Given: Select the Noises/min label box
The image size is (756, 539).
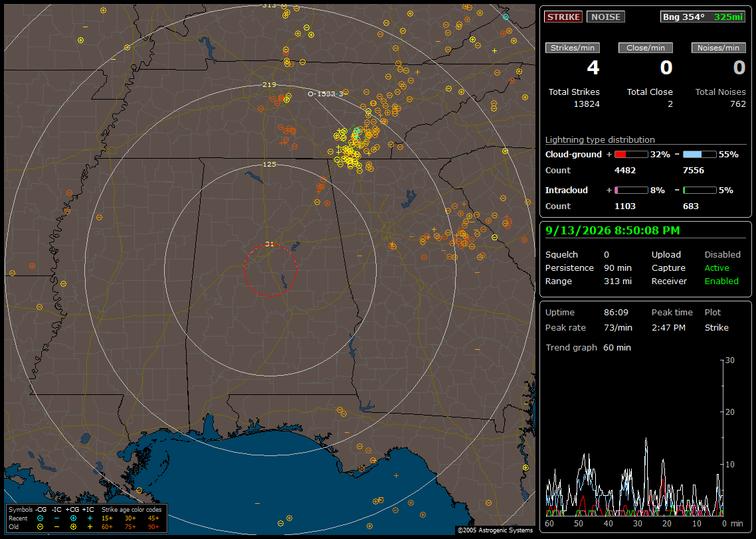Looking at the screenshot, I should (x=718, y=48).
